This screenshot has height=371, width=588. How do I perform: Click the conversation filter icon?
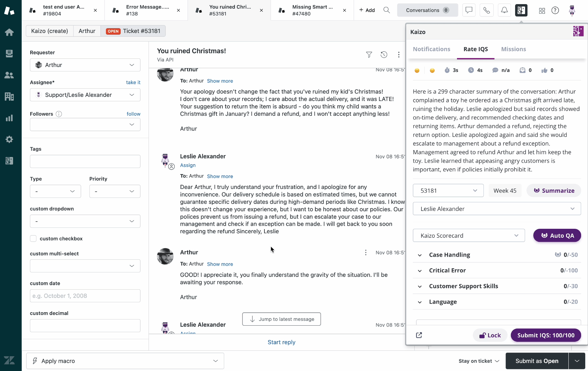[x=369, y=55]
